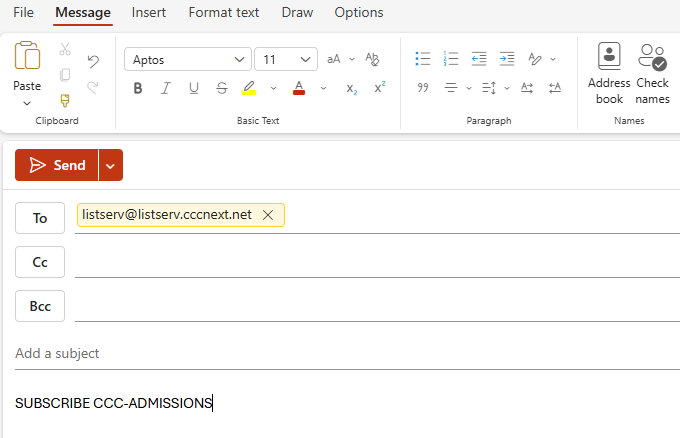The image size is (680, 438).
Task: Click the Copy icon
Action: tap(65, 75)
